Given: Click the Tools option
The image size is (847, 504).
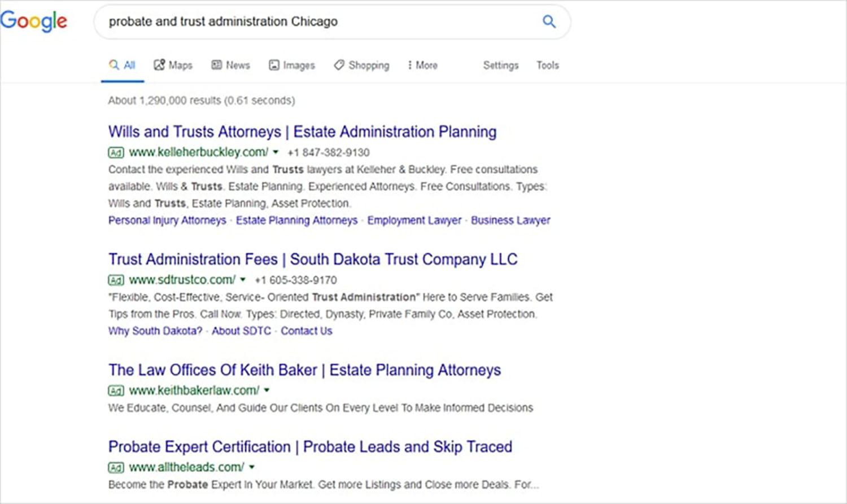Looking at the screenshot, I should 547,65.
